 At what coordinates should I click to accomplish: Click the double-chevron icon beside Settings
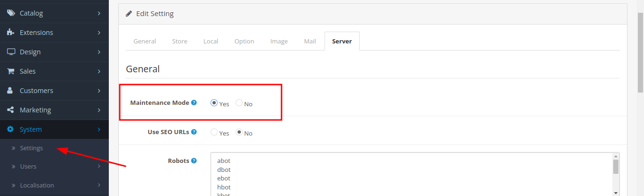pos(14,148)
